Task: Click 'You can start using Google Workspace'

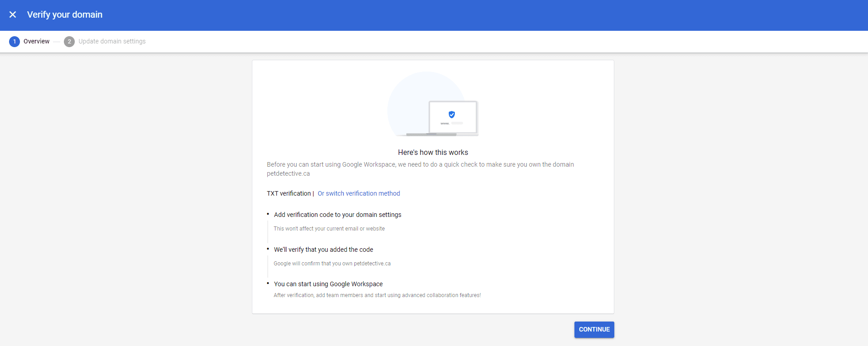Action: click(x=328, y=284)
